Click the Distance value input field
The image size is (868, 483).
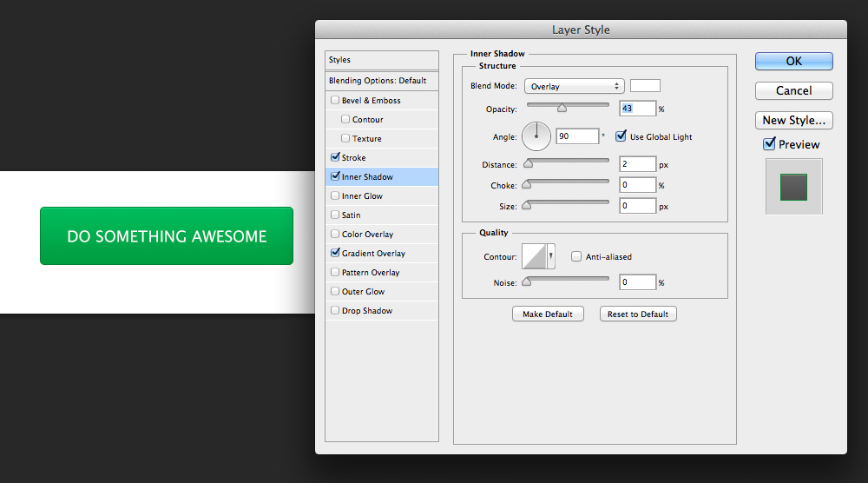[x=637, y=164]
